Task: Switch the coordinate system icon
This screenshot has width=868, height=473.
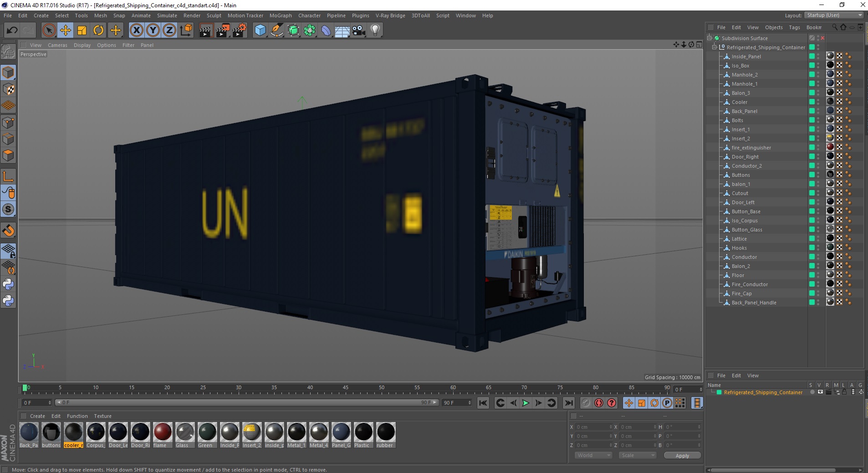Action: coord(186,31)
